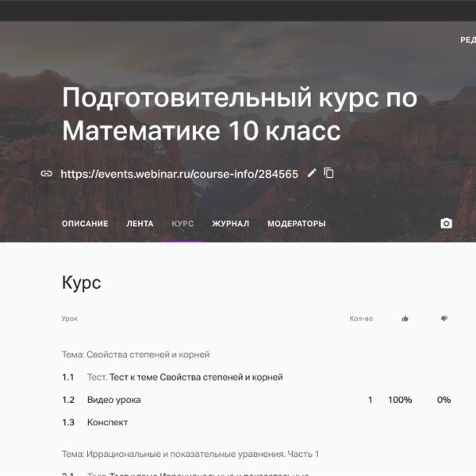The height and width of the screenshot is (476, 476).
Task: Click the thumbs-down column header icon
Action: 444,318
